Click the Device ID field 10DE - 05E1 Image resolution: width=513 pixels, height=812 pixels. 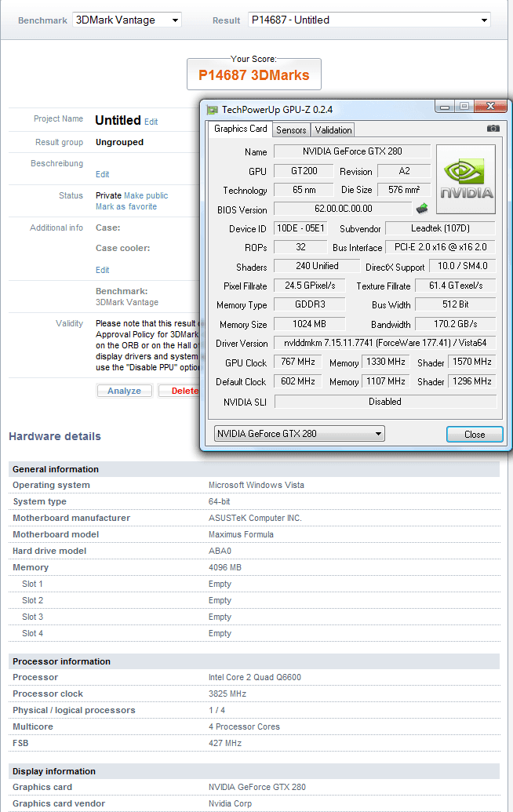click(300, 228)
